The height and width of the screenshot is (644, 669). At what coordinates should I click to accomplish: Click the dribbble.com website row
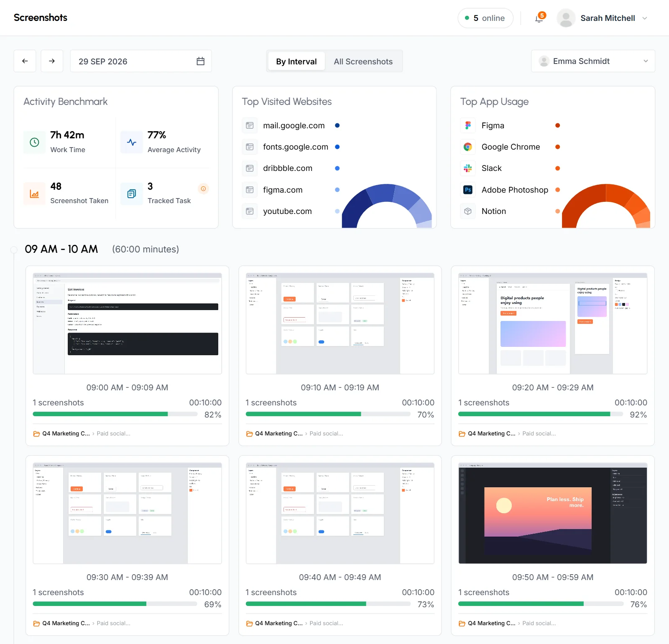click(x=291, y=168)
